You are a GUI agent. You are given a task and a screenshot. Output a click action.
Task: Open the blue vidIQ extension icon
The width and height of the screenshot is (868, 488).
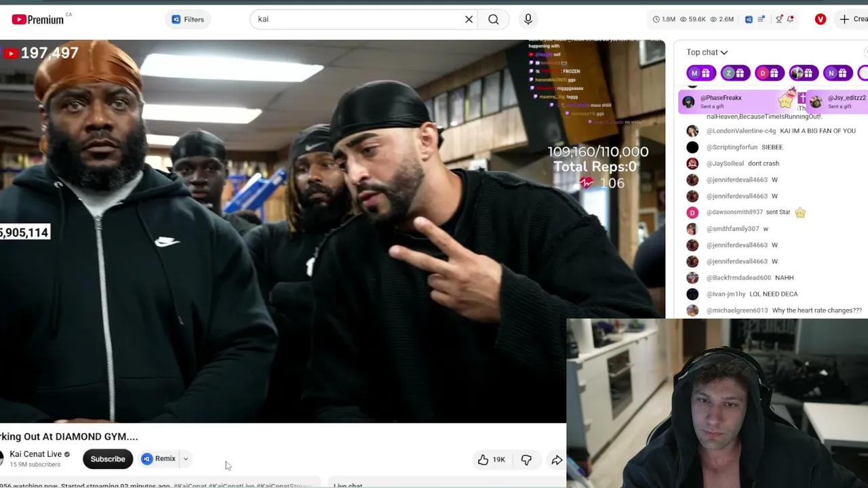(x=749, y=20)
